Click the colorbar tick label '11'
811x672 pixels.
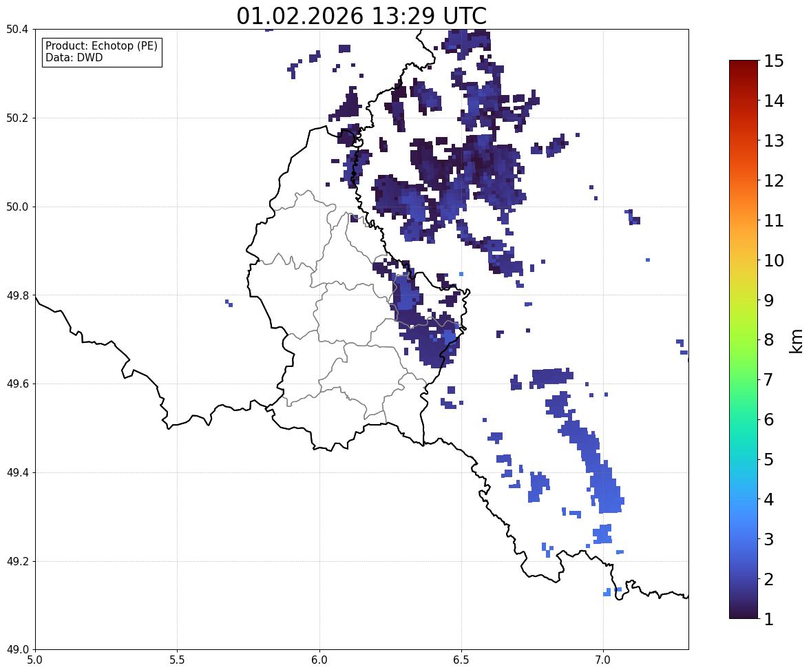[774, 220]
